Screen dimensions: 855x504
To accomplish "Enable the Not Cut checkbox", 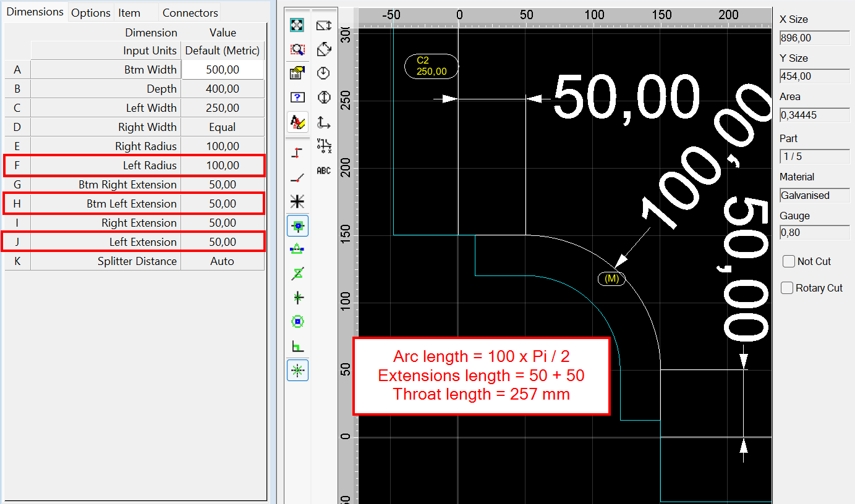I will (x=789, y=261).
